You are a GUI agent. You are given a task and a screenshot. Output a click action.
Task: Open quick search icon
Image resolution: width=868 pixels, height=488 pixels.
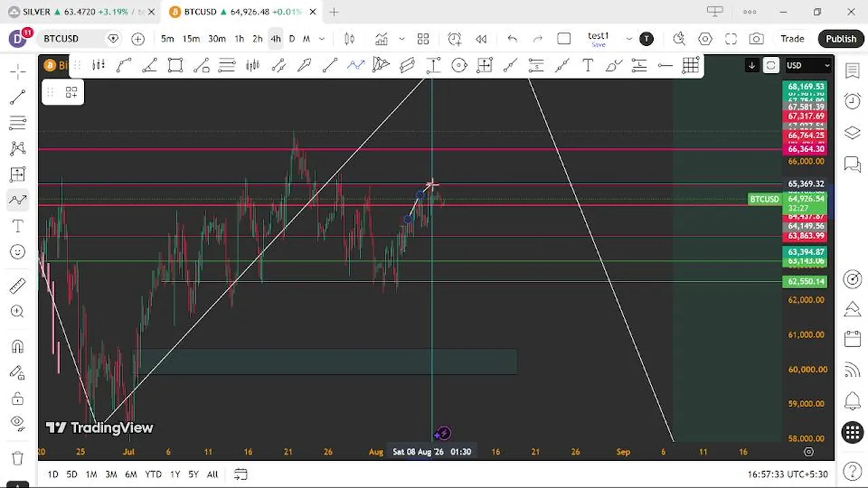[x=679, y=39]
